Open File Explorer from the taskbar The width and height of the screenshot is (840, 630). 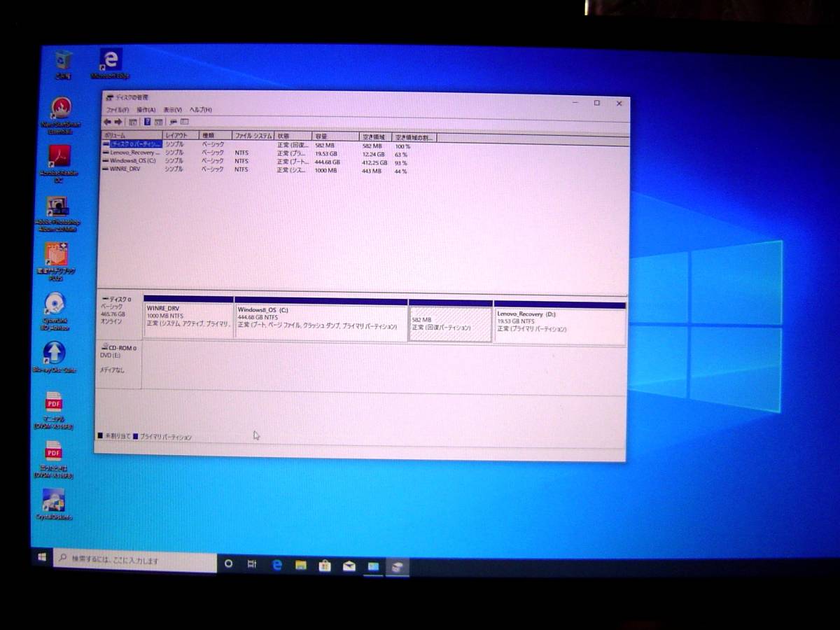pos(300,565)
